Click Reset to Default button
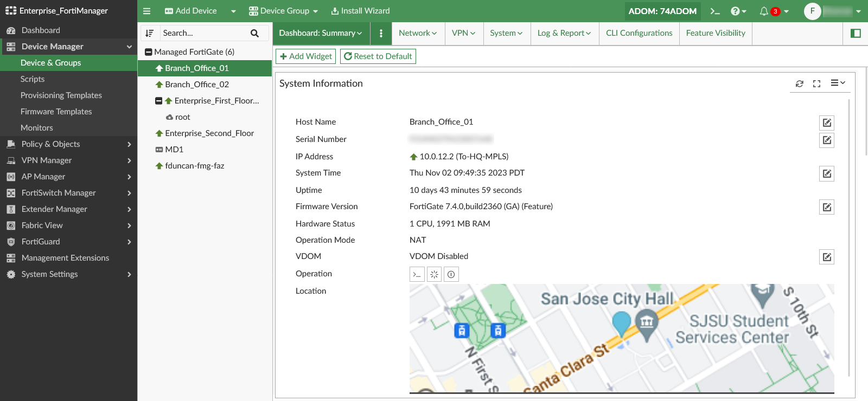This screenshot has width=868, height=401. pyautogui.click(x=378, y=56)
